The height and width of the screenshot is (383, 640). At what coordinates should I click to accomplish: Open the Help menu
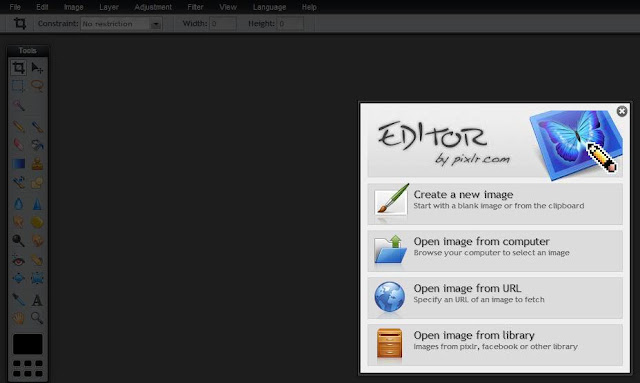coord(309,7)
